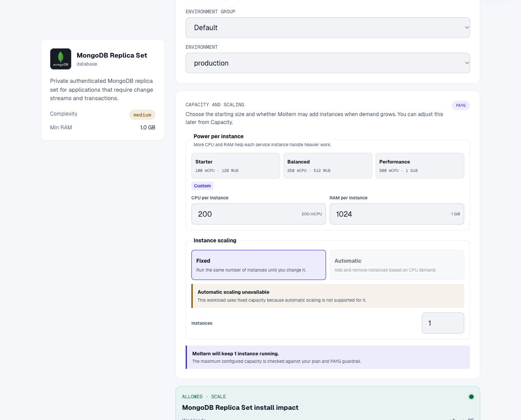The image size is (521, 420).
Task: Click the CPU per instance field
Action: point(259,214)
